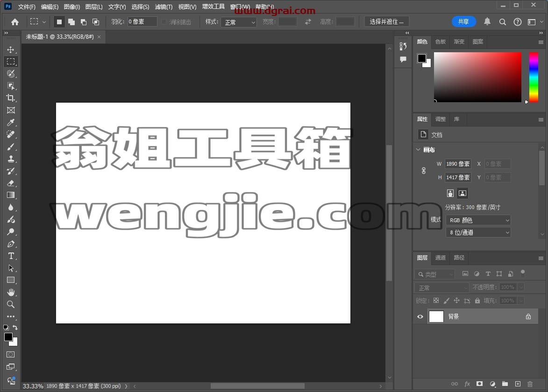Select the Clone Stamp tool

point(11,159)
